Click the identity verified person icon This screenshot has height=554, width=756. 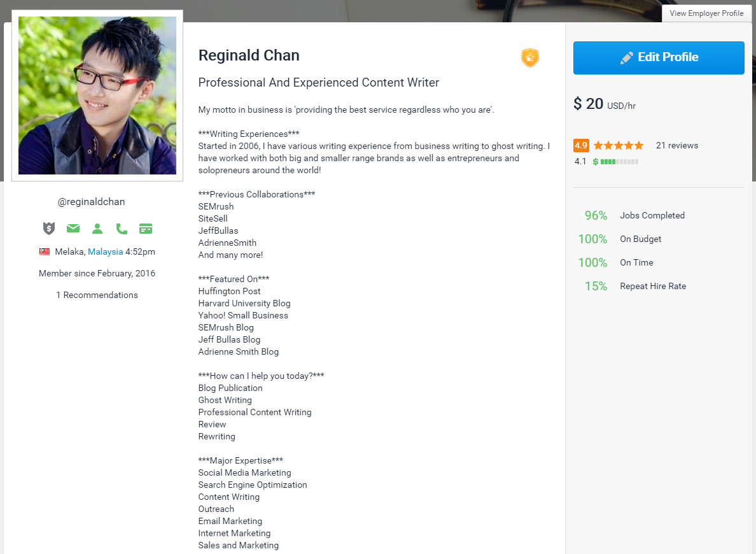click(x=97, y=228)
